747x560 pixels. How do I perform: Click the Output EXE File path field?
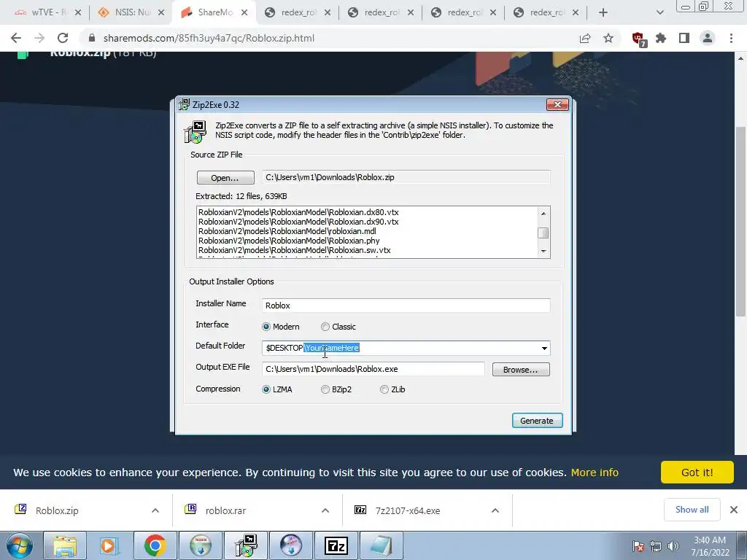(373, 369)
